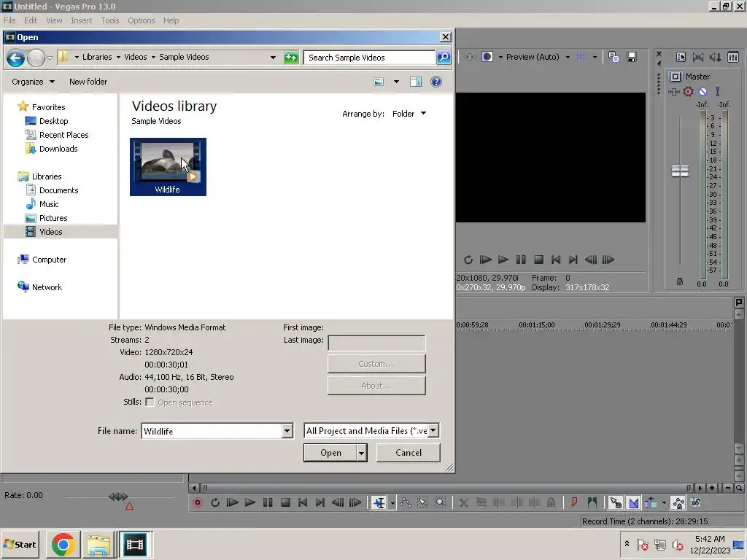Open the View menu
Image resolution: width=747 pixels, height=560 pixels.
tap(54, 20)
